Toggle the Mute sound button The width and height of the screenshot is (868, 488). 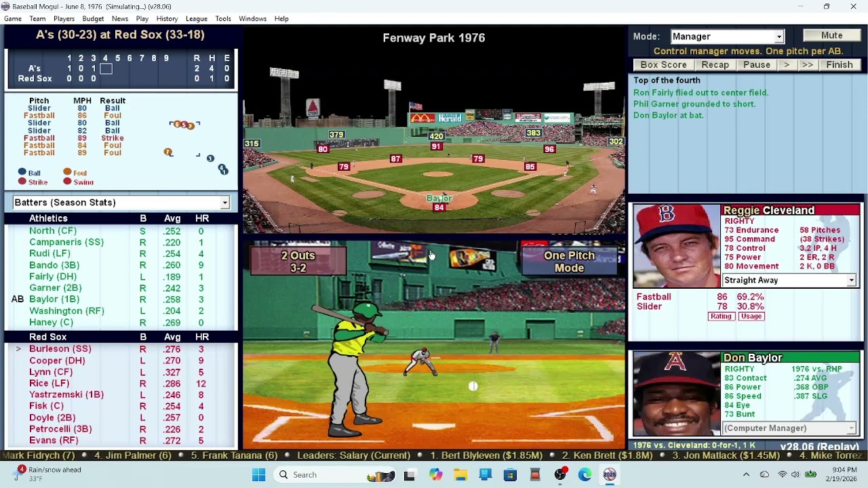831,36
